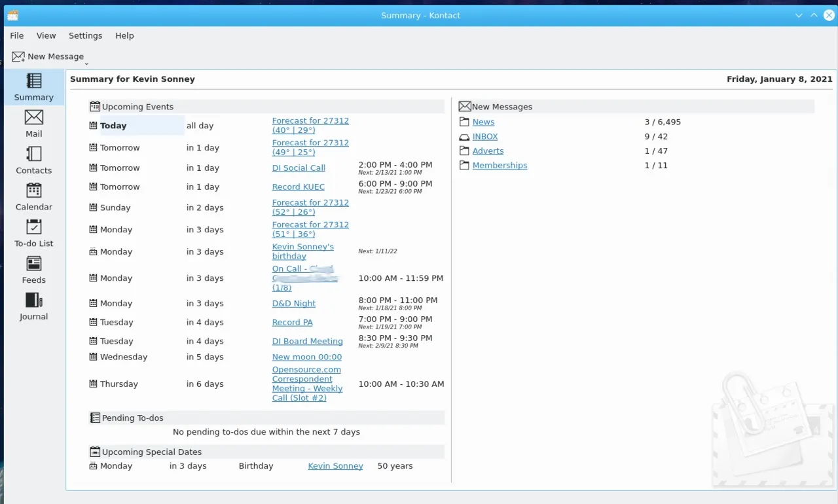Screen dimensions: 838x504
Task: Open the Settings menu
Action: point(85,35)
